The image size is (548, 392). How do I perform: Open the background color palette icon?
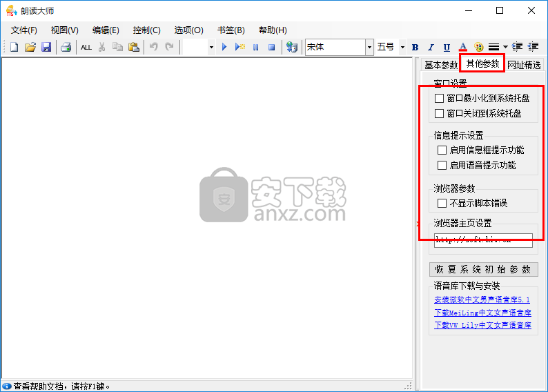pyautogui.click(x=478, y=47)
